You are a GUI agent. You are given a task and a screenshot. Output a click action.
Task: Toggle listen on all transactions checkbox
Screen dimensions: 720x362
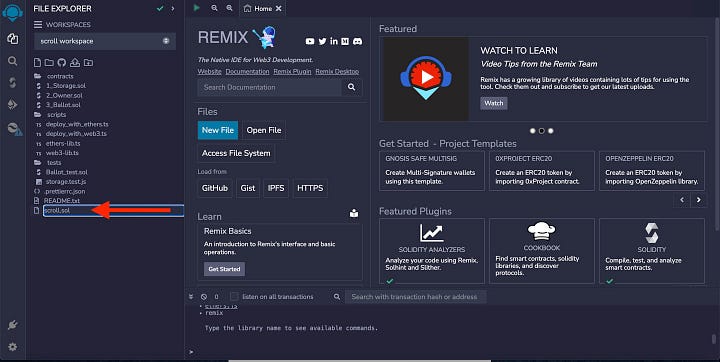click(234, 296)
